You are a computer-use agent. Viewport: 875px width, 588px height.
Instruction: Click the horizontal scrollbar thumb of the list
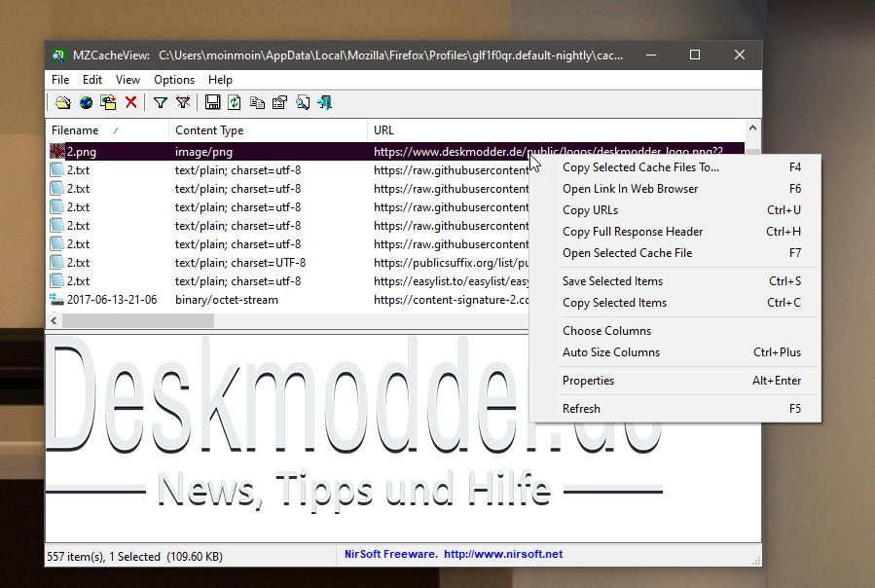click(x=138, y=320)
